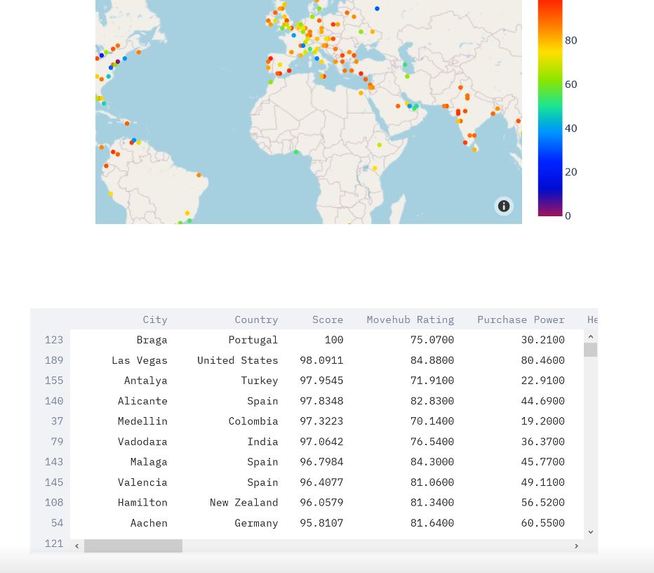Image resolution: width=654 pixels, height=573 pixels.
Task: Select the Alicante city cell
Action: click(142, 401)
